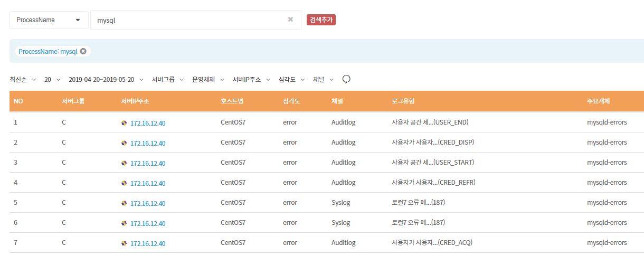Click the refresh icon beside the 채널 filter
Viewport: 644px width, 256px height.
(x=346, y=79)
